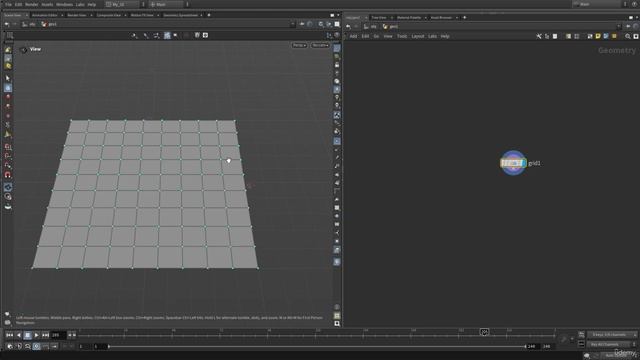Click the playback range slider bar

point(317,347)
